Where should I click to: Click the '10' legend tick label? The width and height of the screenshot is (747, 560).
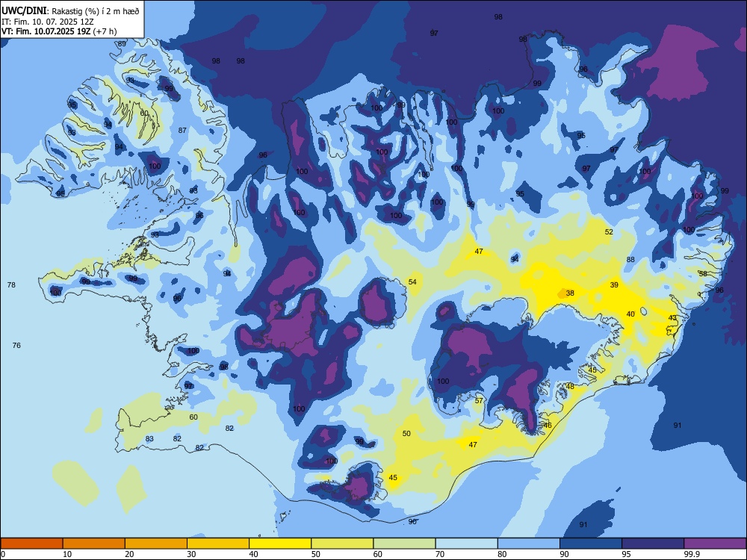pyautogui.click(x=67, y=554)
